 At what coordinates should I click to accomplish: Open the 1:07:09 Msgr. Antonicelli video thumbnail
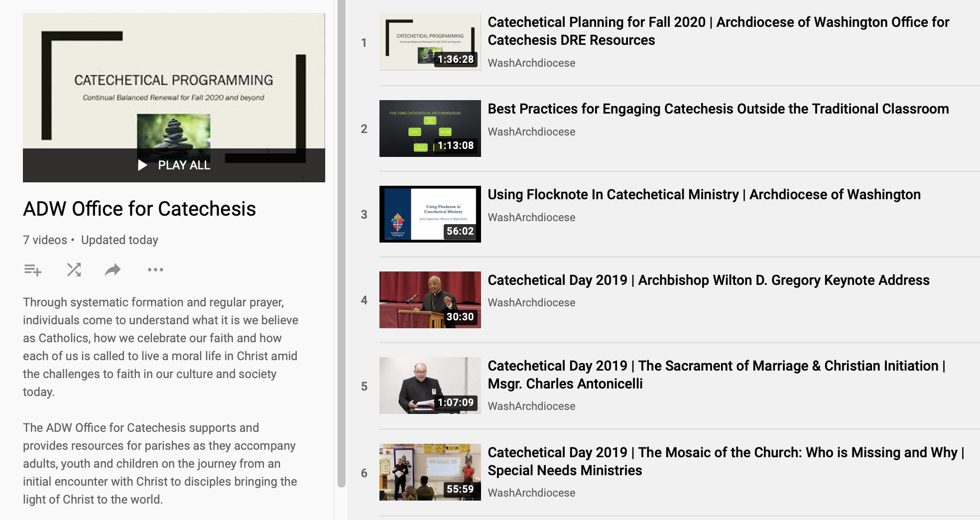[430, 386]
